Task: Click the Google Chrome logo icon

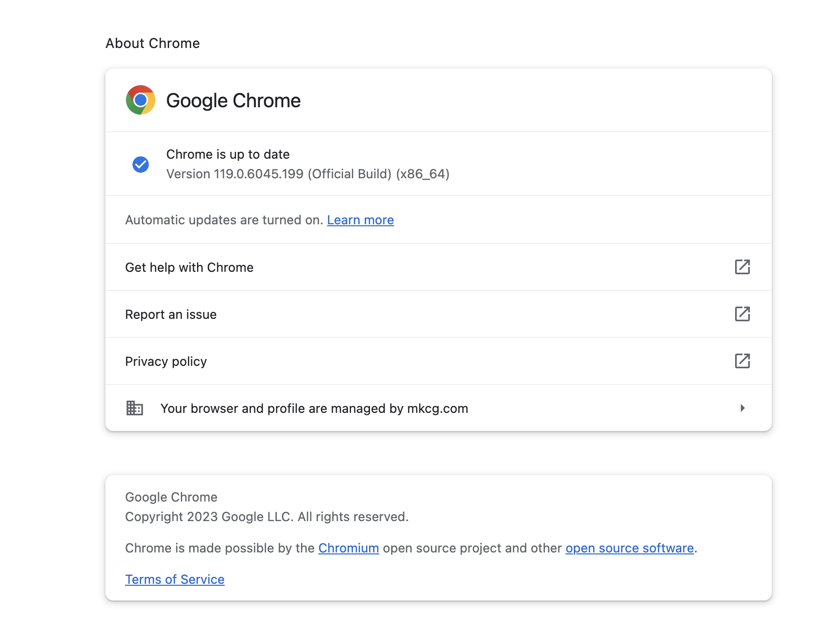Action: [x=141, y=100]
